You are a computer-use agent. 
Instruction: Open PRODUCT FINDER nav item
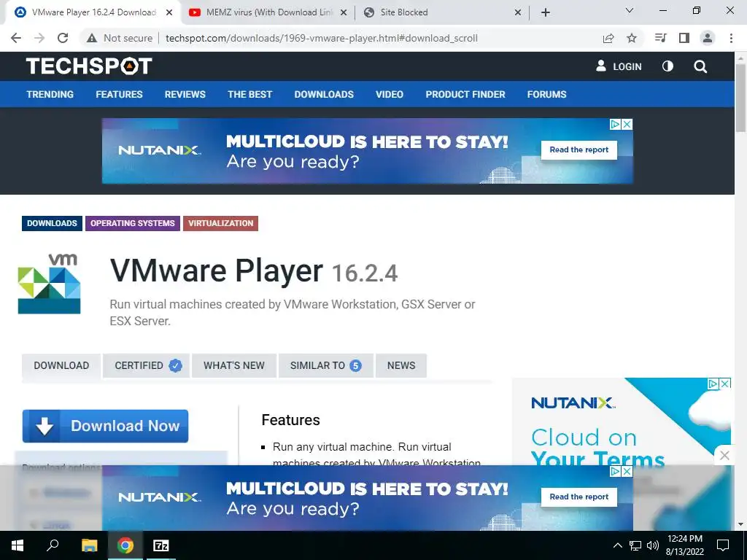(x=465, y=94)
